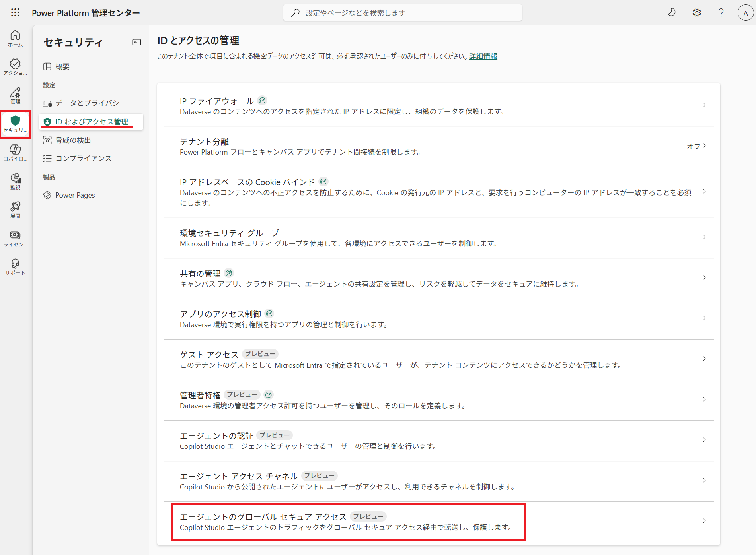756x555 pixels.
Task: Open the ゲスト アクセス setting title
Action: pos(209,355)
